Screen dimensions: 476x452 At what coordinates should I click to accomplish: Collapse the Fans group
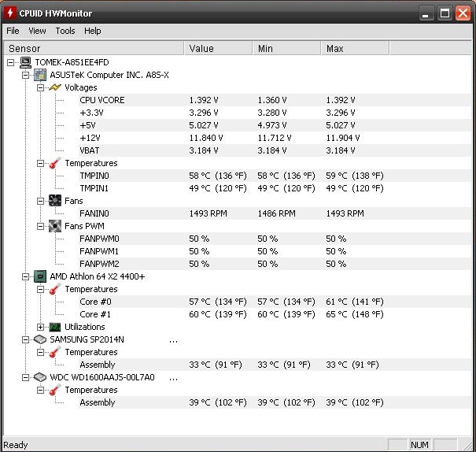click(40, 201)
